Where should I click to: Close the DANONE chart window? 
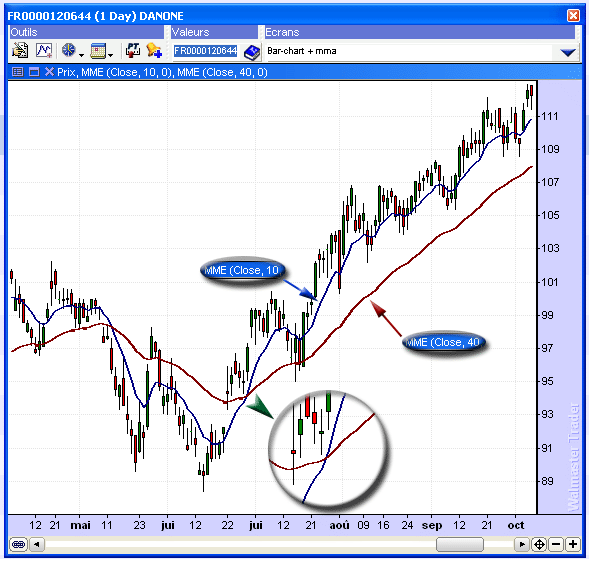point(573,16)
